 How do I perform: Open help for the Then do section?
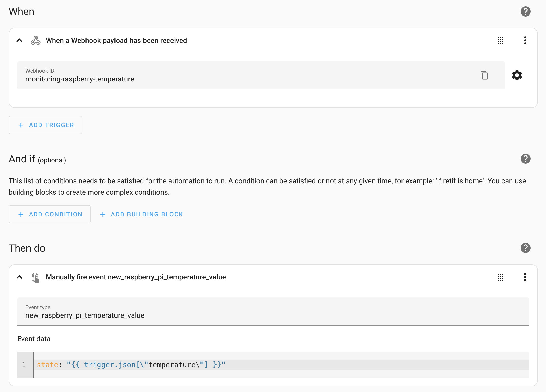[525, 248]
